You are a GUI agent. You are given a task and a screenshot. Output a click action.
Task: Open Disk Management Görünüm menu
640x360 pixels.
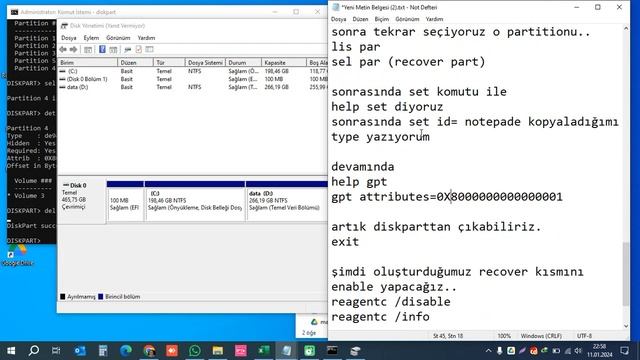click(118, 38)
